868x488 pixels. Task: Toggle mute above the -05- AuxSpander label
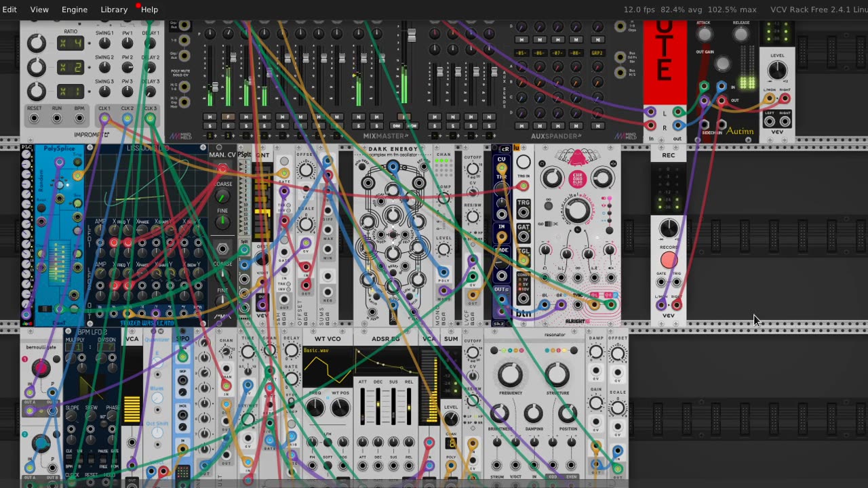(x=521, y=40)
